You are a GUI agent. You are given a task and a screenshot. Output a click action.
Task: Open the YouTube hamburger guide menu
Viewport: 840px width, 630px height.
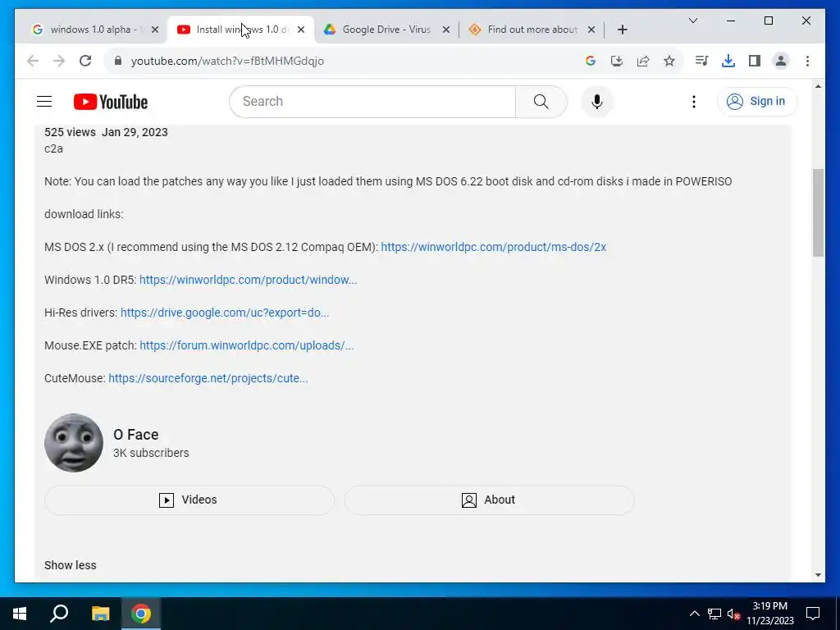tap(44, 101)
